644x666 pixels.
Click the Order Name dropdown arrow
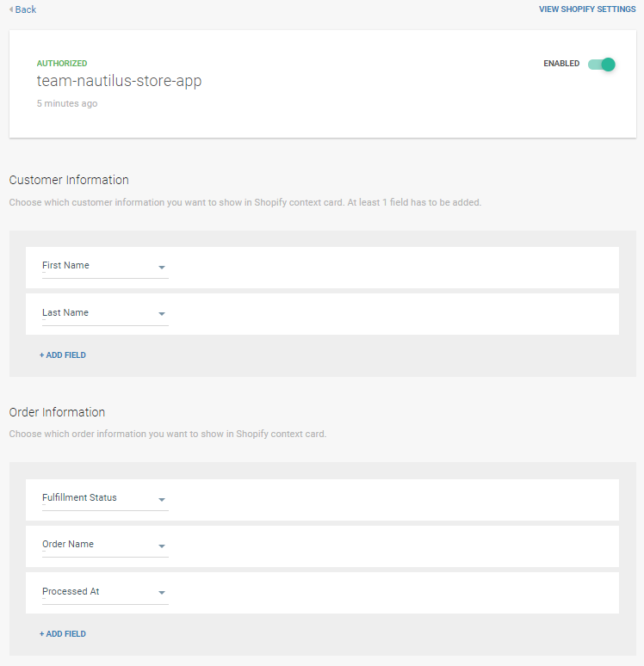coord(162,546)
